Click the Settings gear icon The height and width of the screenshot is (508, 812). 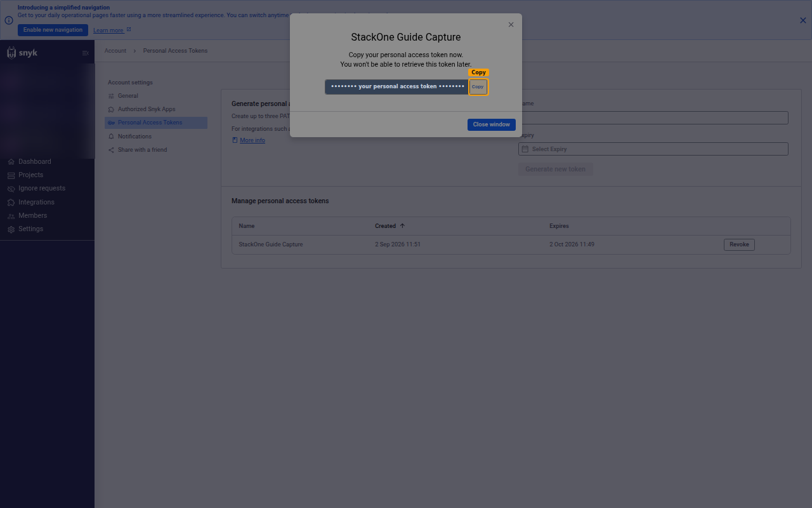[11, 230]
